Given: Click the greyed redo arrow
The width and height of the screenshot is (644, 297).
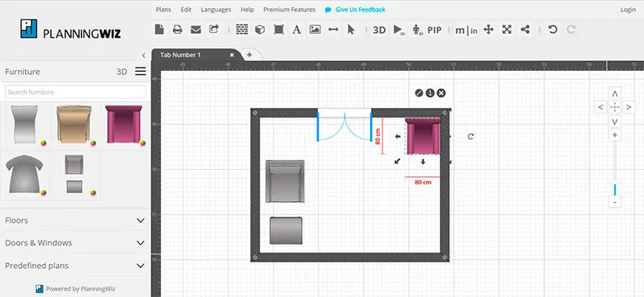Looking at the screenshot, I should [571, 30].
